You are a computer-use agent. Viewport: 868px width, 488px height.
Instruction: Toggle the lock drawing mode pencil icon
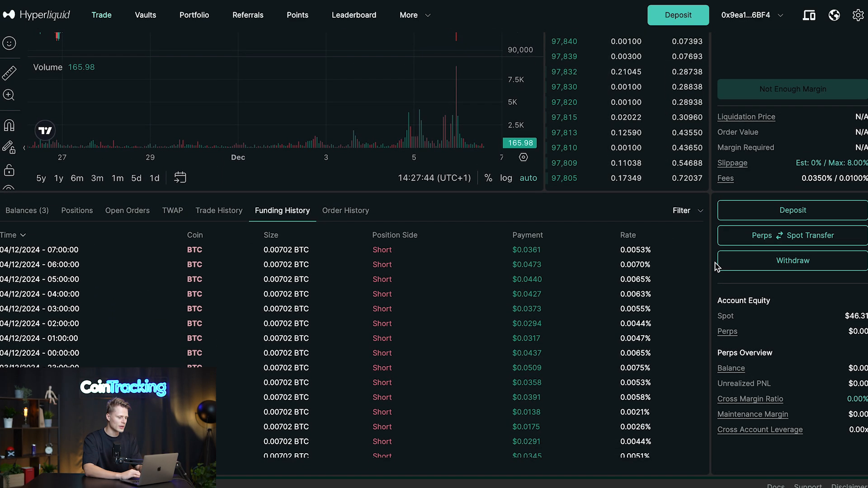coord(9,147)
